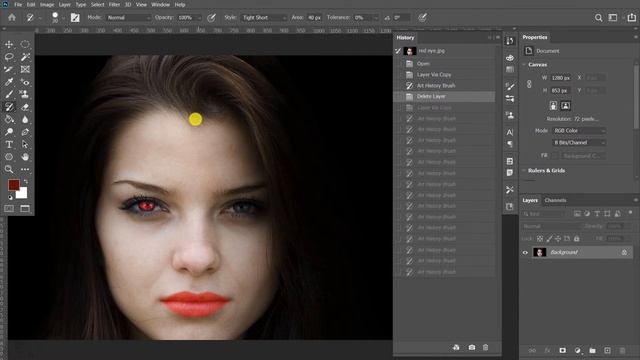This screenshot has height=360, width=640.
Task: Switch to the Channels tab
Action: 556,200
